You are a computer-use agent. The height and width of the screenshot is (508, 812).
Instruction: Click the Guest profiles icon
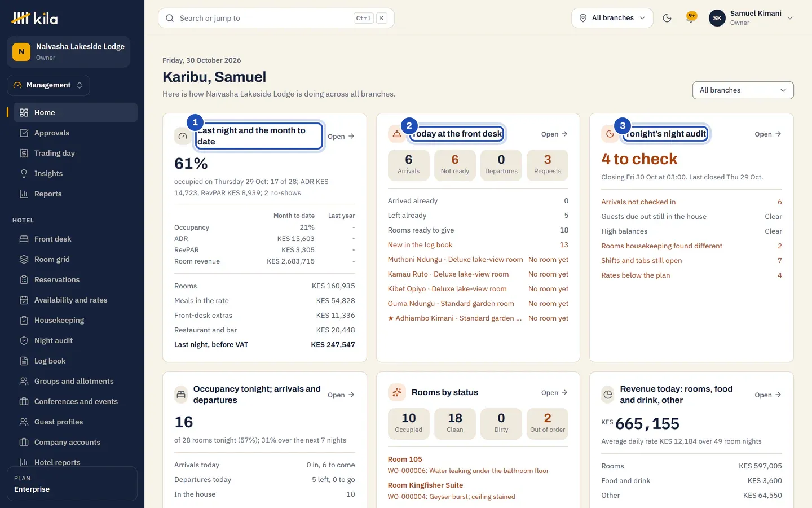pyautogui.click(x=24, y=422)
